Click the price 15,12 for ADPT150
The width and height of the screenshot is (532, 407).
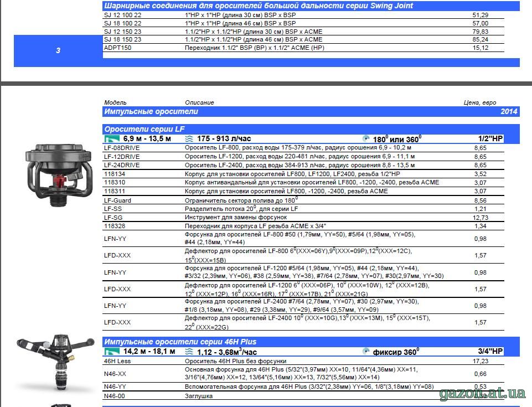tap(481, 48)
